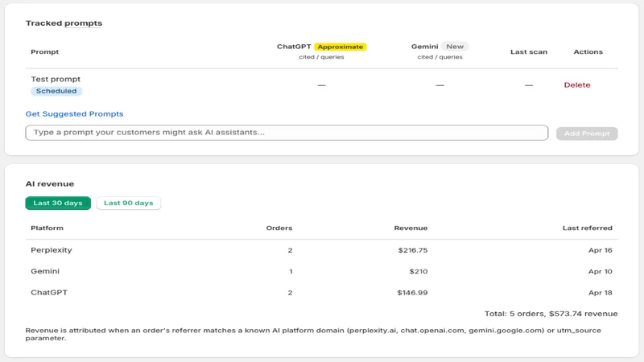Click the $210 revenue value
The height and width of the screenshot is (362, 644).
419,271
